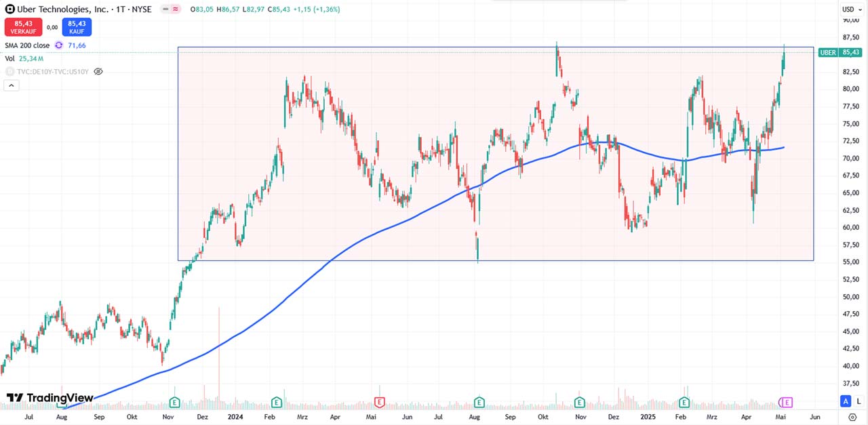Screen dimensions: 868x425
Task: Collapse the indicator legend with chevron
Action: [x=12, y=85]
